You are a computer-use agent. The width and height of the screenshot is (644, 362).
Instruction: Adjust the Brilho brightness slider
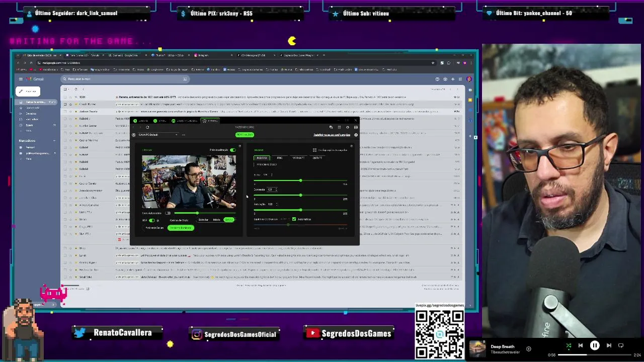click(300, 180)
